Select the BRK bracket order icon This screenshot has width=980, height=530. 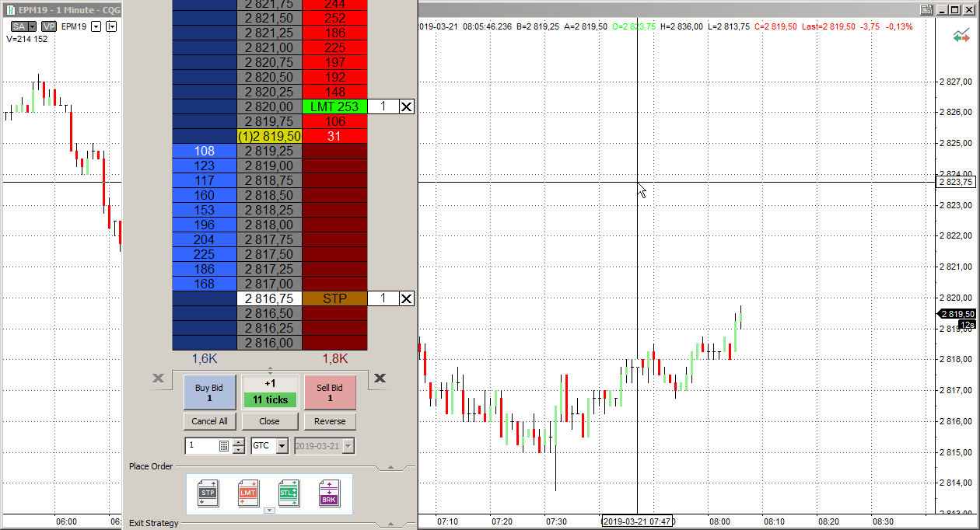click(x=329, y=493)
